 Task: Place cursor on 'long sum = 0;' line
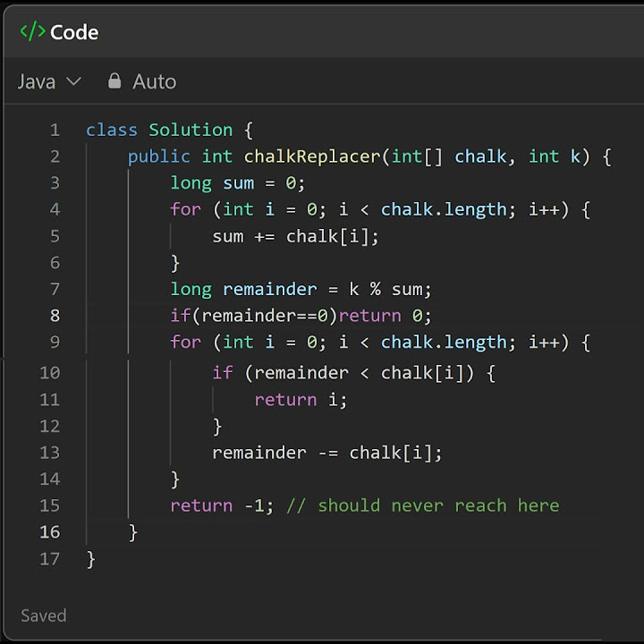tap(238, 183)
